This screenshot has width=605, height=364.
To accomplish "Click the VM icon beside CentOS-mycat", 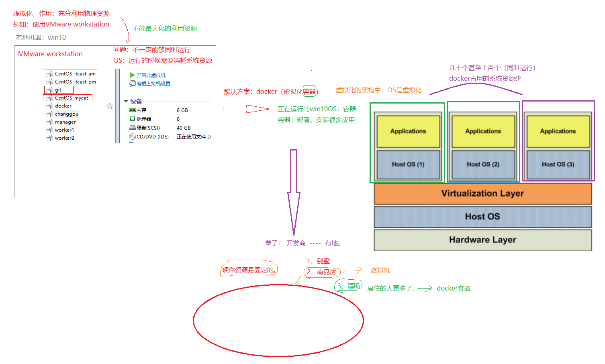I will click(x=50, y=98).
